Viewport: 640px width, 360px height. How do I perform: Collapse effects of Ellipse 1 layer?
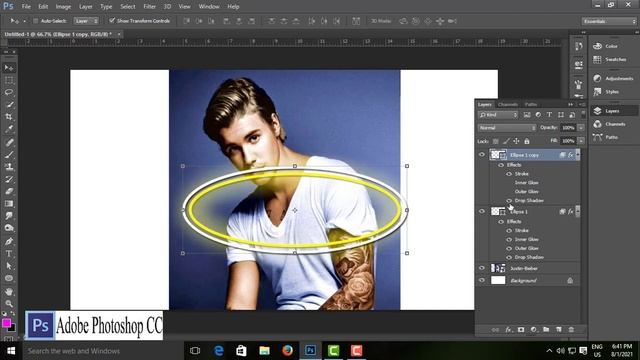tap(577, 211)
